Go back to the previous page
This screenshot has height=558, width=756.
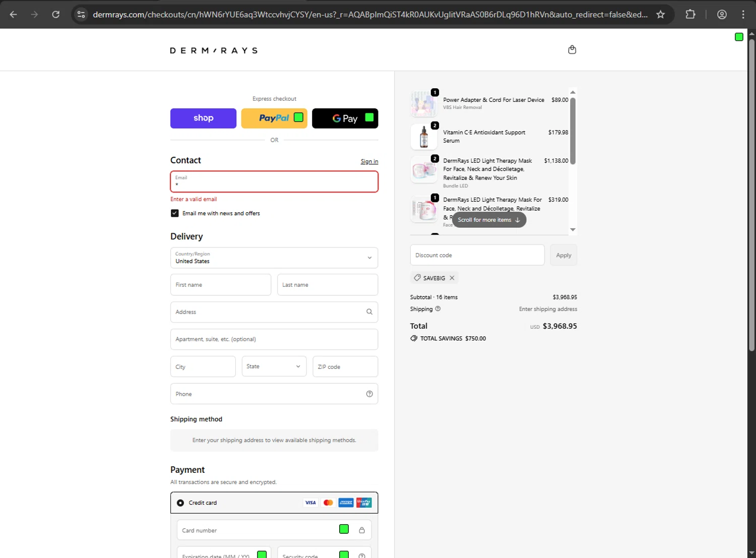[14, 15]
